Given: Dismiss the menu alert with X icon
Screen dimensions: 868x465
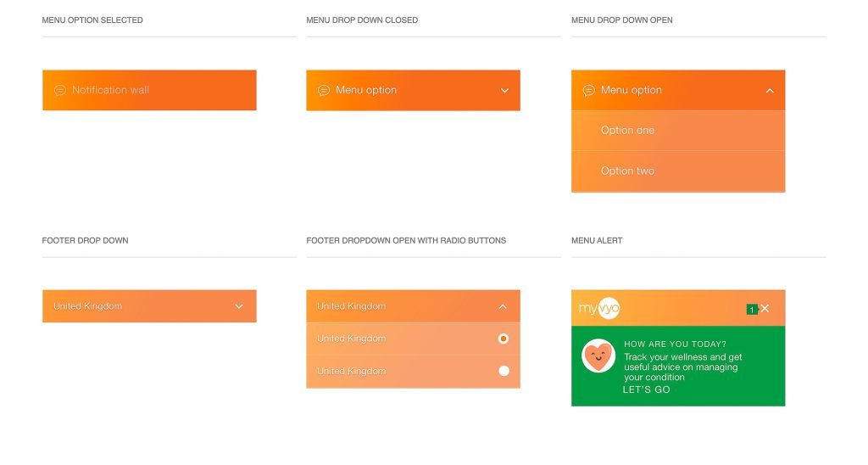Looking at the screenshot, I should coord(765,309).
